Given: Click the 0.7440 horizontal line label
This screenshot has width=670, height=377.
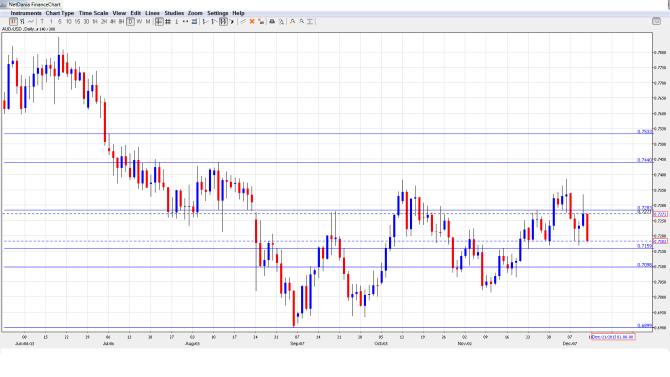Looking at the screenshot, I should (x=645, y=160).
